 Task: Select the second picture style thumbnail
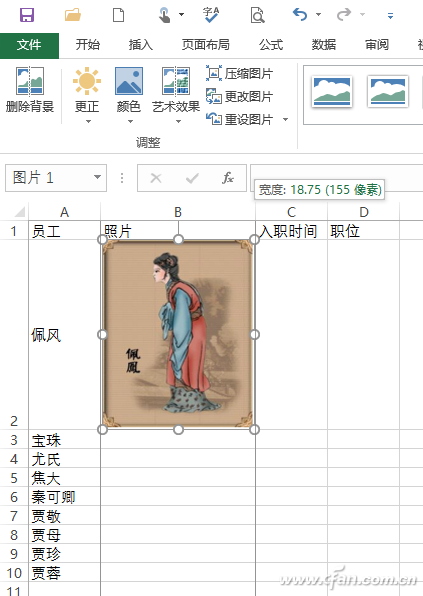(388, 91)
